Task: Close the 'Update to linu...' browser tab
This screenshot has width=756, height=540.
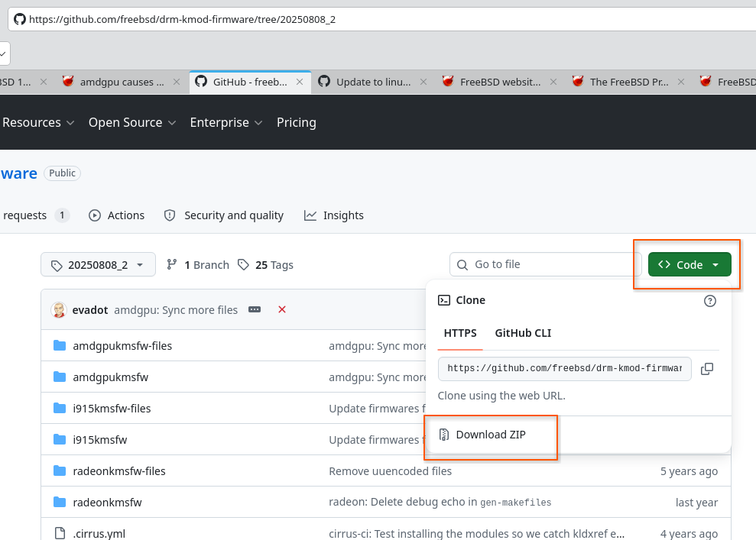Action: (x=423, y=82)
